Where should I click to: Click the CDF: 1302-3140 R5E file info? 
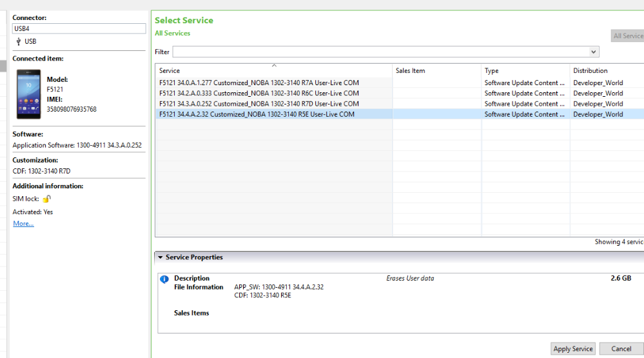tap(263, 295)
